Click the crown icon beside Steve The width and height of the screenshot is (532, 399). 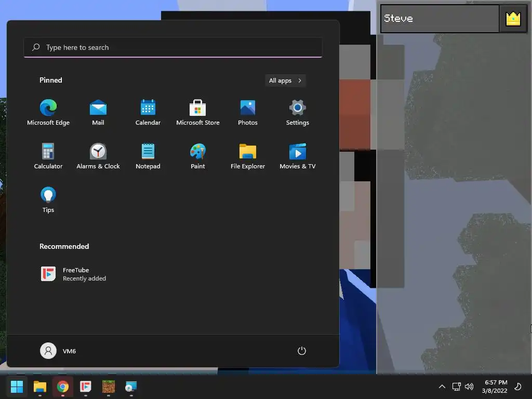point(513,19)
